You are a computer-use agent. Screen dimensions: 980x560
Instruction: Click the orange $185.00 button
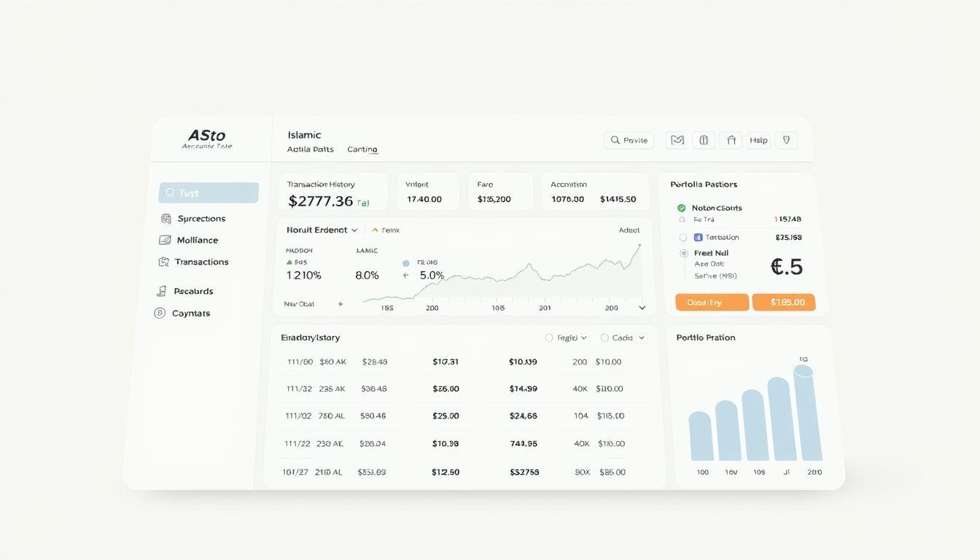coord(783,302)
